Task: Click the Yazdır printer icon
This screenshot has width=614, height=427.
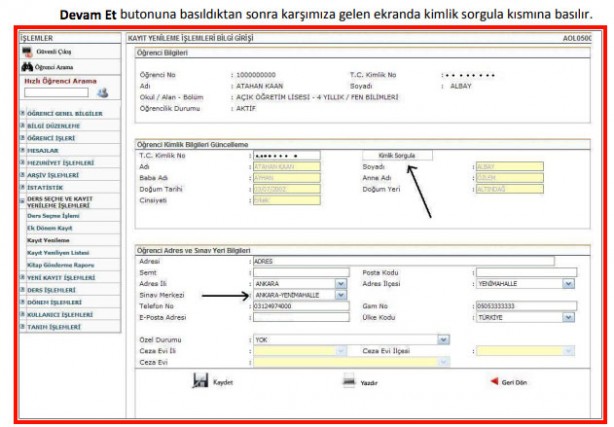Action: (x=349, y=381)
